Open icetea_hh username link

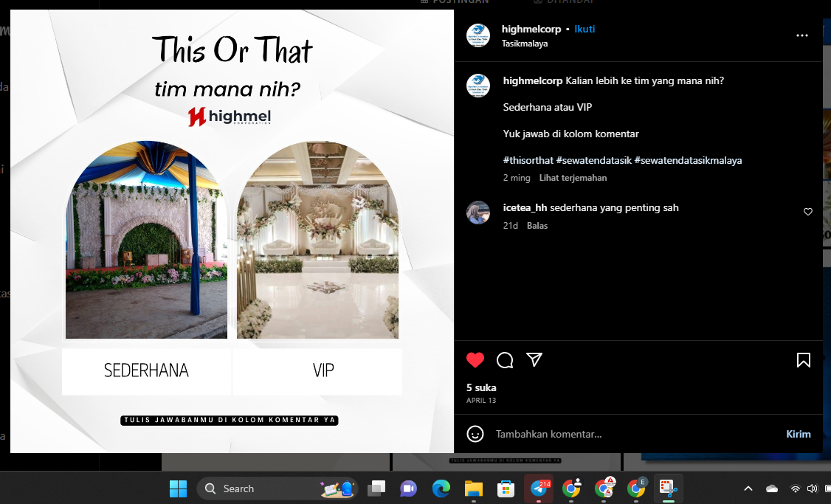click(525, 208)
